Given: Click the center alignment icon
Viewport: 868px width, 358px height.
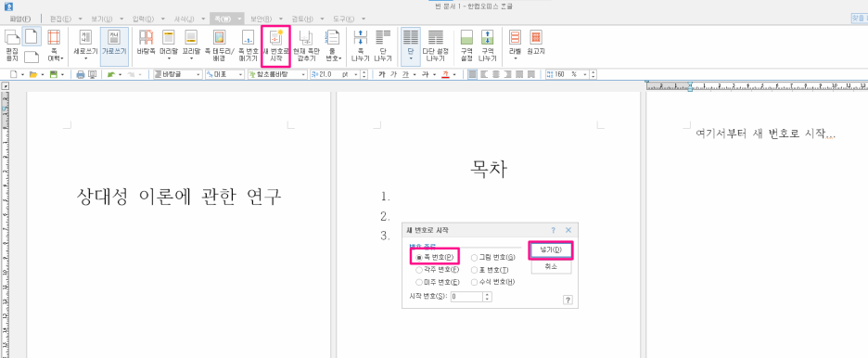Looking at the screenshot, I should click(496, 74).
